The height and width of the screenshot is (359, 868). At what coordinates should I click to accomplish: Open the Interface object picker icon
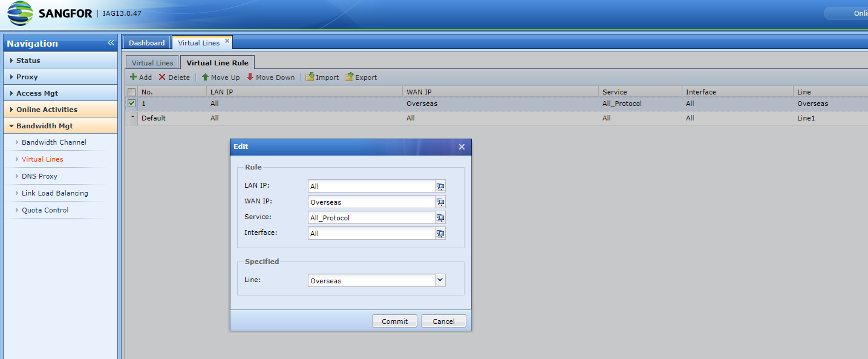click(440, 234)
